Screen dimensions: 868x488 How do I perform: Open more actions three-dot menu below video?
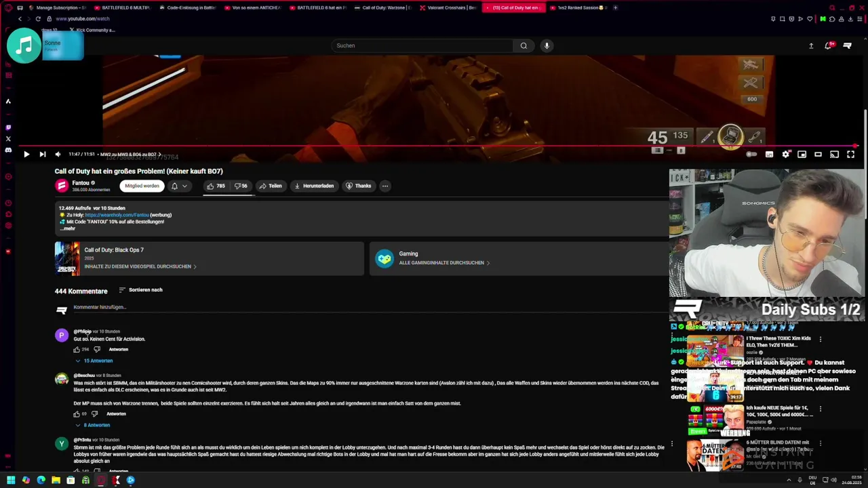coord(384,186)
